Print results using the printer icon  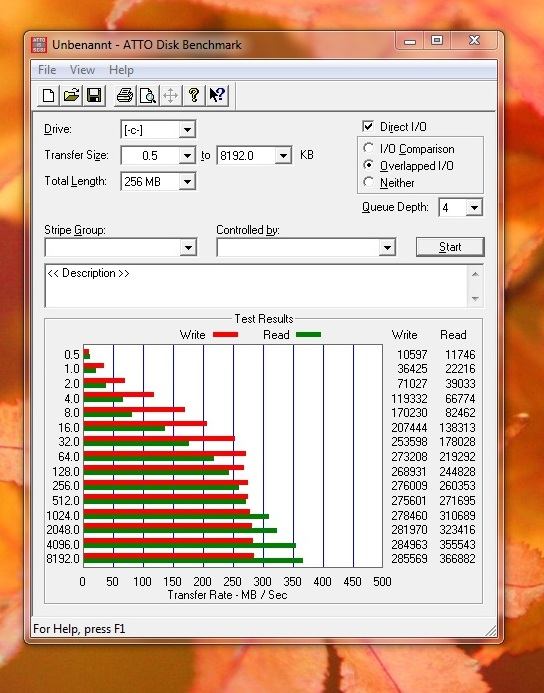[x=125, y=95]
